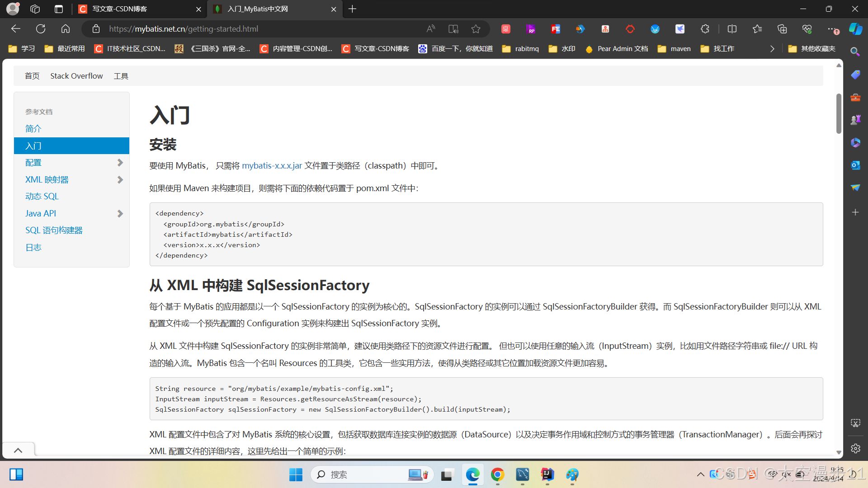Image resolution: width=868 pixels, height=488 pixels.
Task: Click the FE extension icon
Action: pyautogui.click(x=555, y=28)
